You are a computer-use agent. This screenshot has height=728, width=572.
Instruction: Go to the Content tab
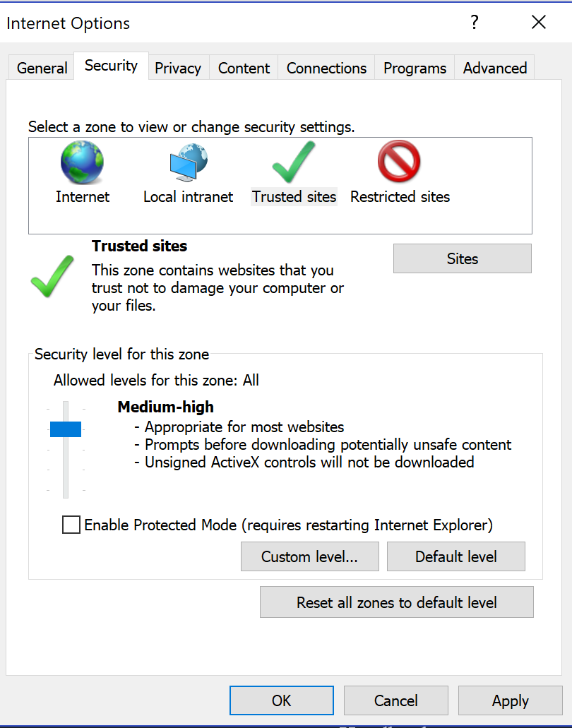pyautogui.click(x=244, y=68)
